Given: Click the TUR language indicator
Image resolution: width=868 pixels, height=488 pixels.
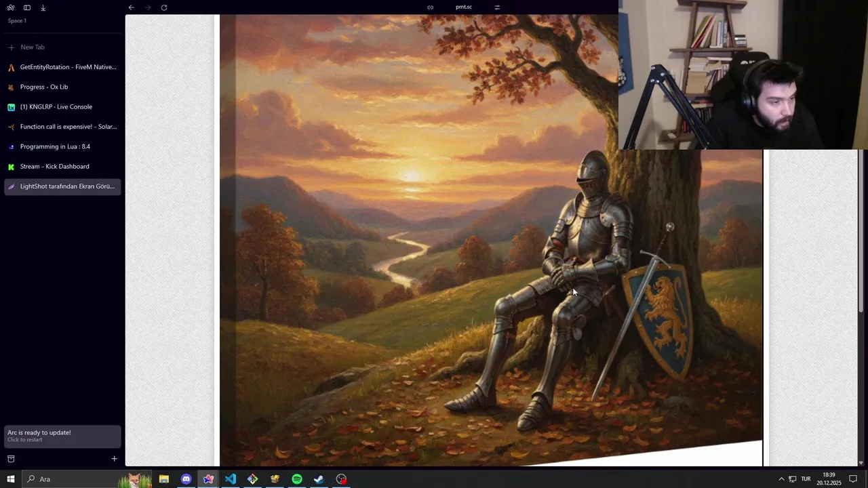Looking at the screenshot, I should pos(806,479).
